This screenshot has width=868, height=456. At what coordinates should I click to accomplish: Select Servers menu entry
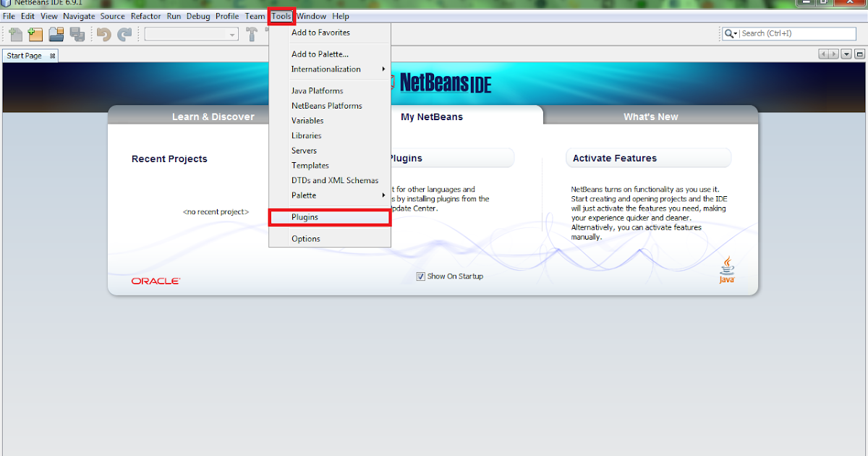point(330,151)
